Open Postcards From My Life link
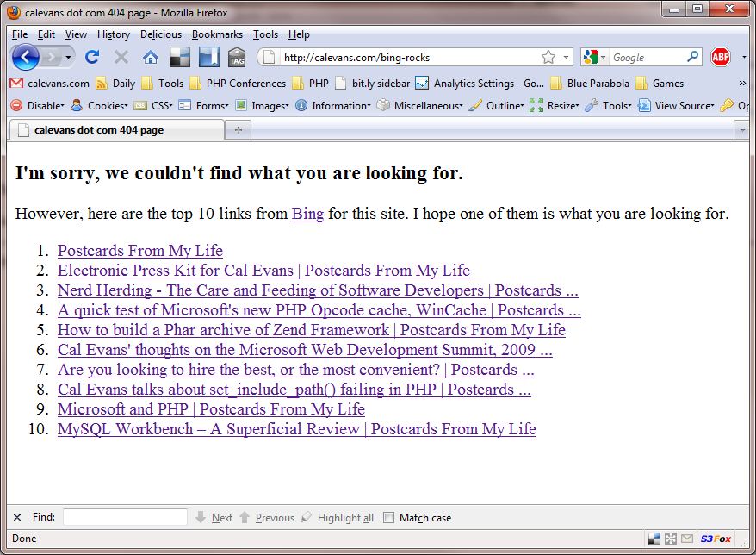756x555 pixels. point(140,251)
